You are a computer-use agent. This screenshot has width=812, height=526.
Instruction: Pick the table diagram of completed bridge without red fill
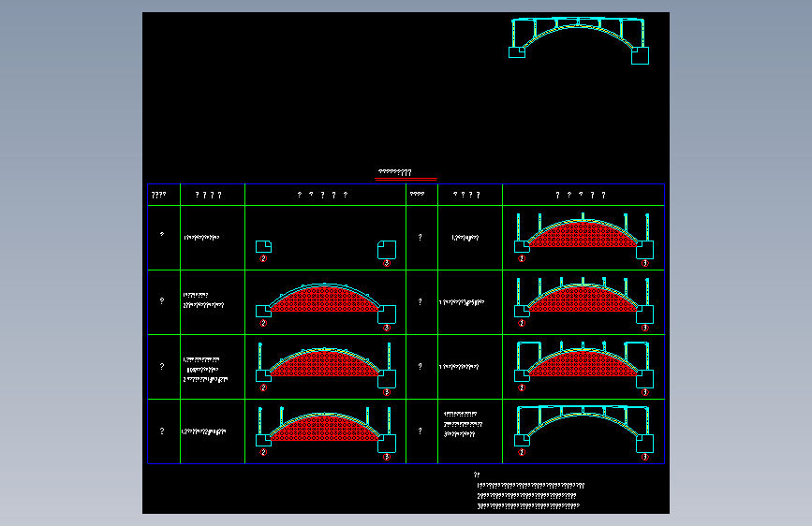point(583,433)
